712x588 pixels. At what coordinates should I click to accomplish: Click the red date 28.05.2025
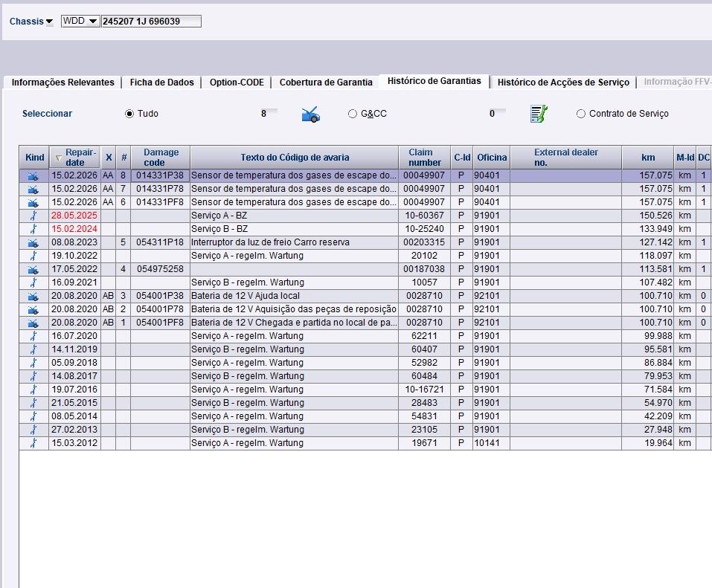74,216
